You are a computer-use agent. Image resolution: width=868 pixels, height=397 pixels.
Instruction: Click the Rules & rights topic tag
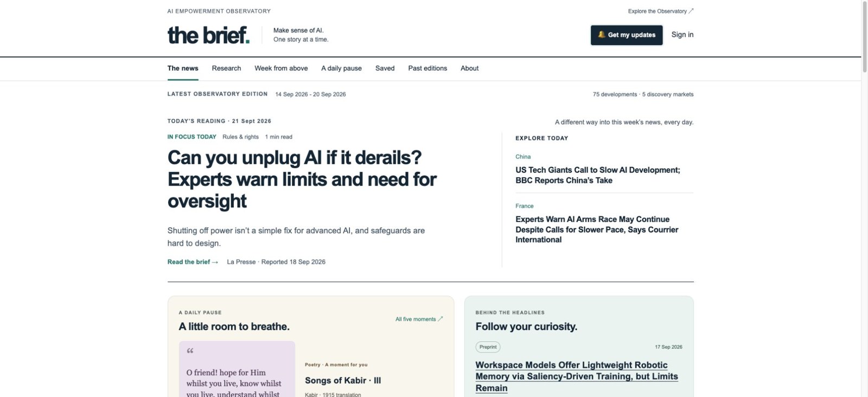[x=240, y=137]
